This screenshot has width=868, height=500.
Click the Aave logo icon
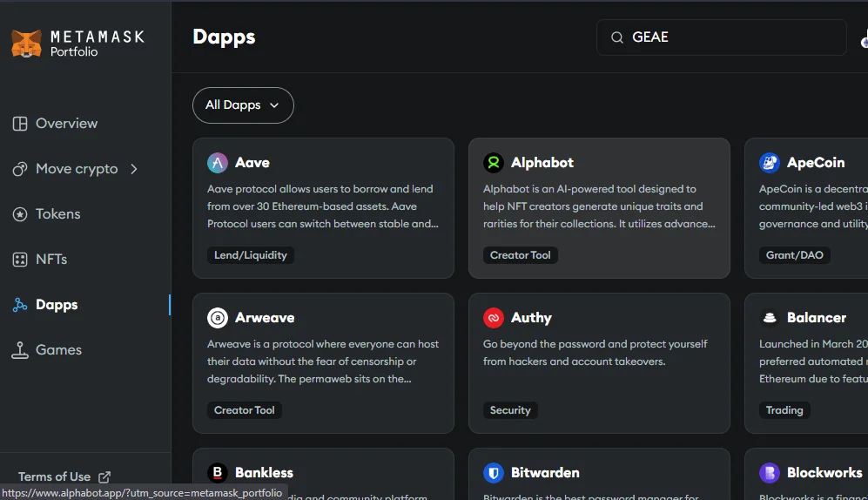click(218, 163)
